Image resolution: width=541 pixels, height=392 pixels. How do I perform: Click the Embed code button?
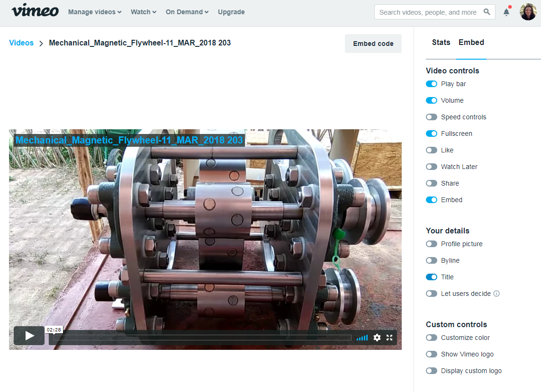[373, 44]
